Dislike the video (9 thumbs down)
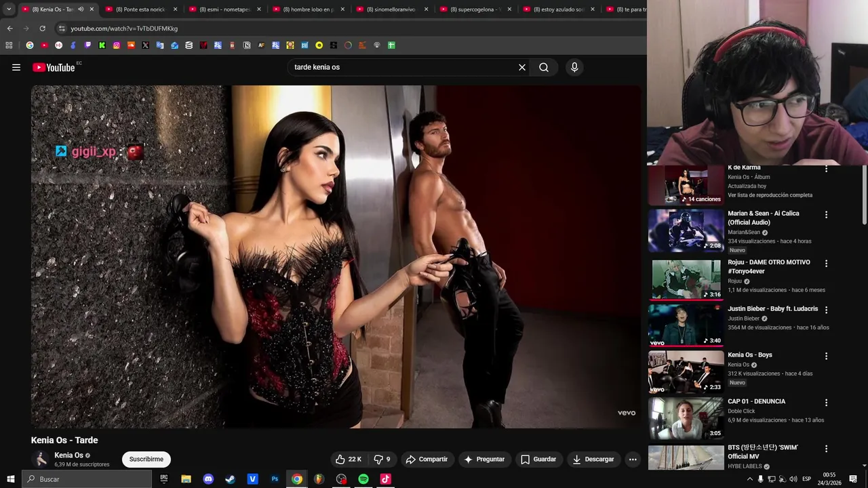The width and height of the screenshot is (868, 488). (382, 459)
